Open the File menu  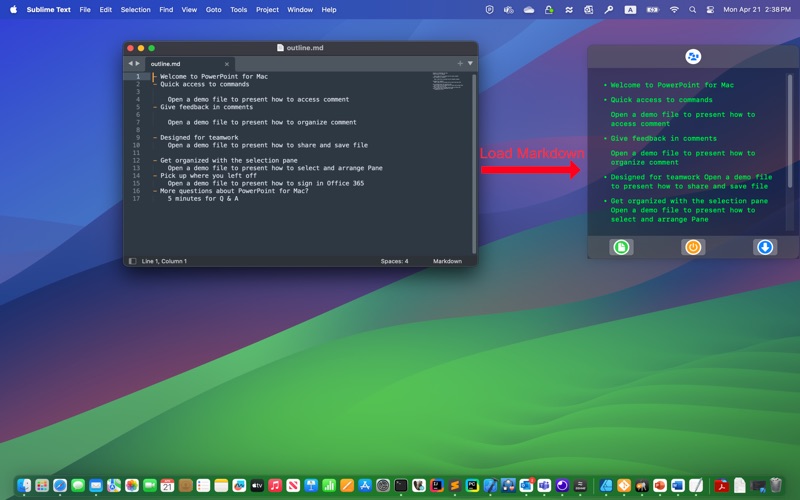85,10
